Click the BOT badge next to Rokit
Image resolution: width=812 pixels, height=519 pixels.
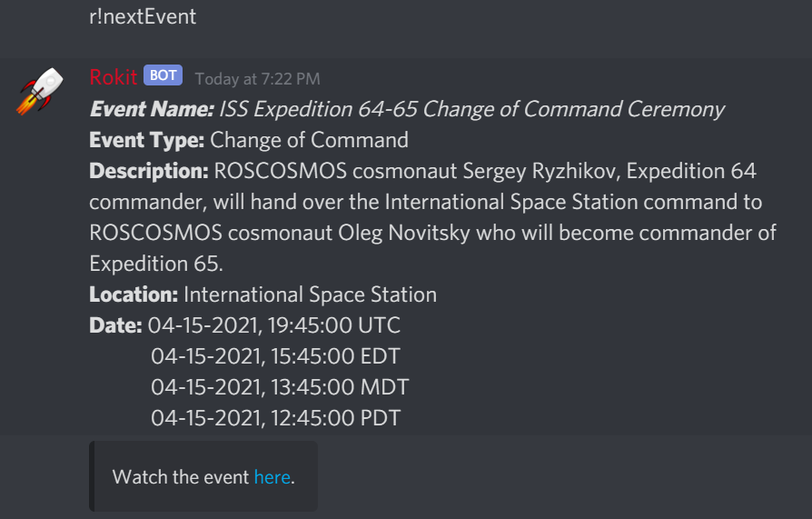click(x=163, y=75)
